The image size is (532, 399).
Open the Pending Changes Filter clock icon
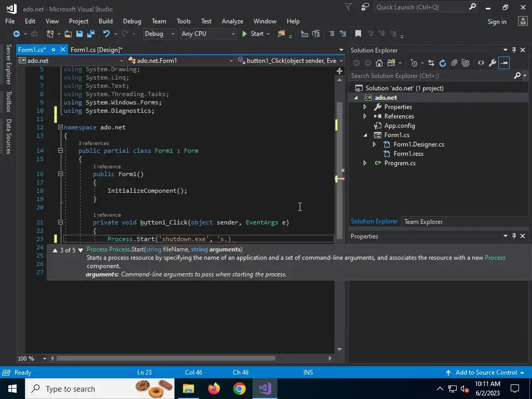tap(414, 63)
